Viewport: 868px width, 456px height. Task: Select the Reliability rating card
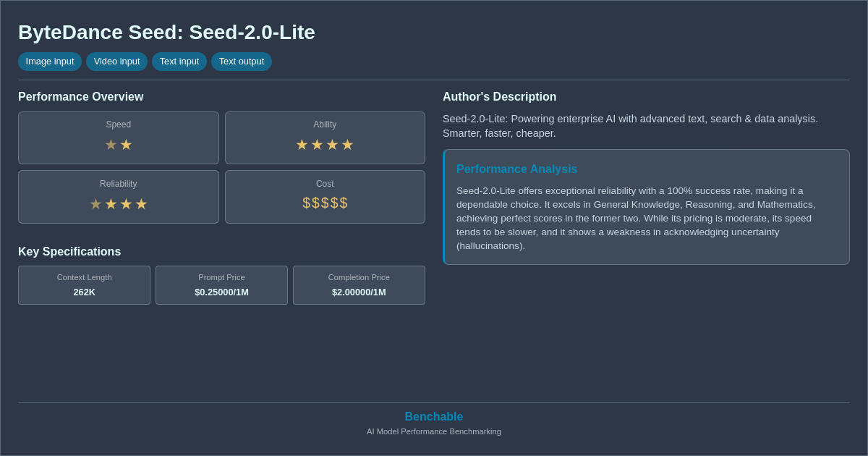pyautogui.click(x=119, y=197)
